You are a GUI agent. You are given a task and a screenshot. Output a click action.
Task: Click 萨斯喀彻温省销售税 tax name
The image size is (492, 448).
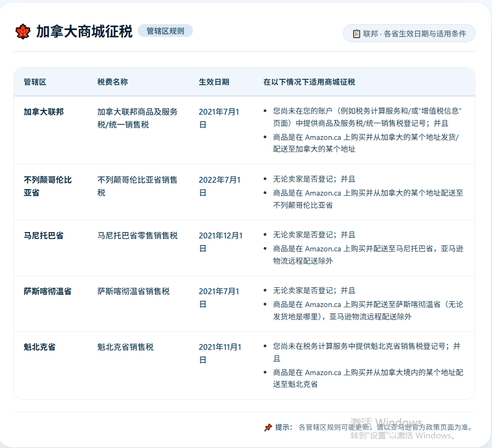pyautogui.click(x=133, y=291)
